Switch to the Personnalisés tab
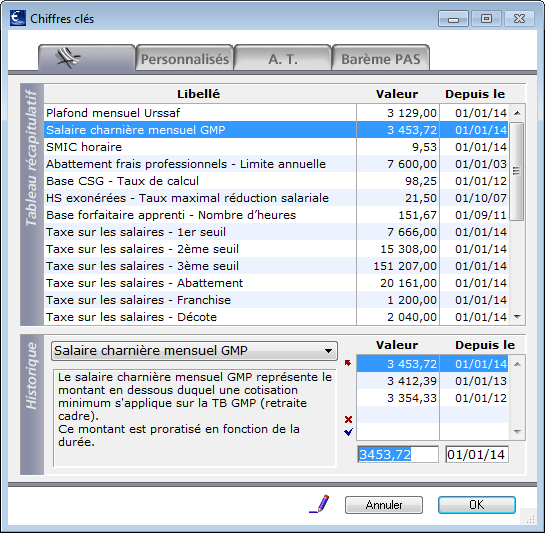This screenshot has width=545, height=533. point(185,58)
